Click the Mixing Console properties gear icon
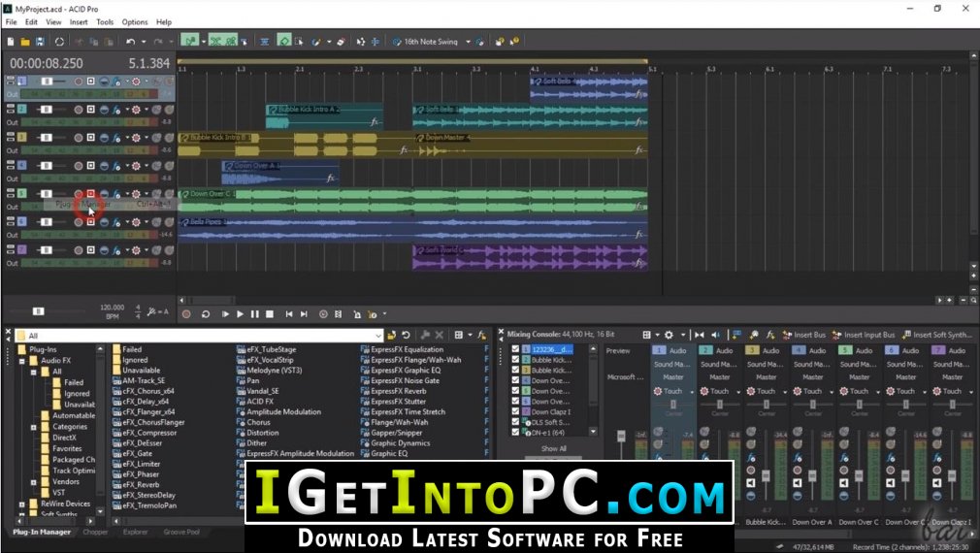This screenshot has height=553, width=980. pos(669,335)
